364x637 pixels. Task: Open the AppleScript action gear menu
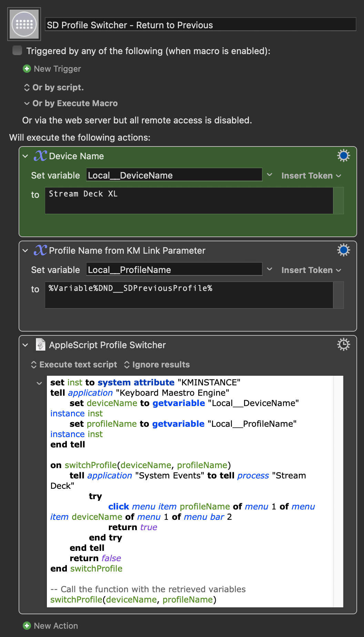(344, 344)
